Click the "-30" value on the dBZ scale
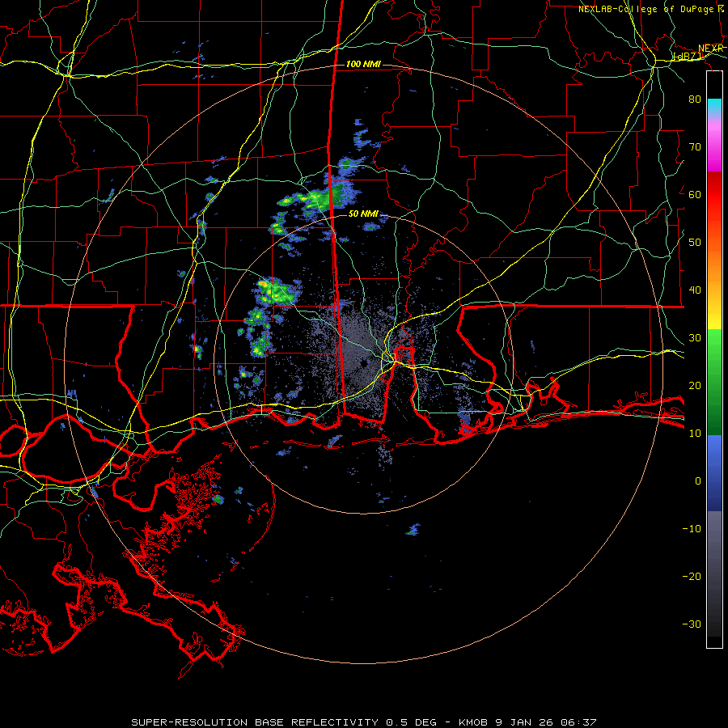This screenshot has width=728, height=728. click(x=692, y=624)
